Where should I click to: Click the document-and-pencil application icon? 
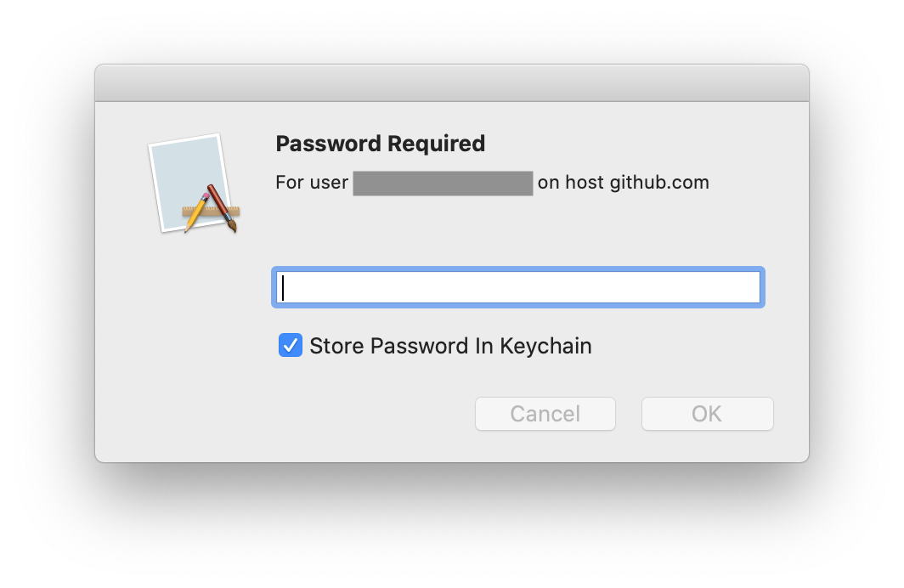click(x=194, y=183)
